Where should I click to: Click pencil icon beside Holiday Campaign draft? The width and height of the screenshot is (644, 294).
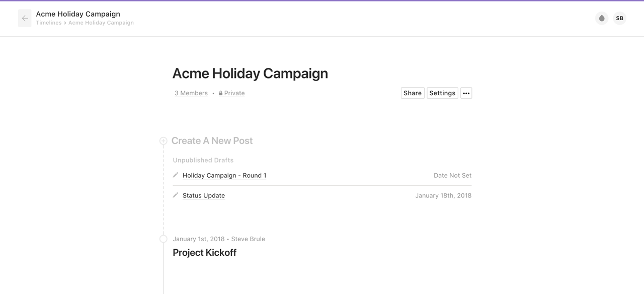176,175
